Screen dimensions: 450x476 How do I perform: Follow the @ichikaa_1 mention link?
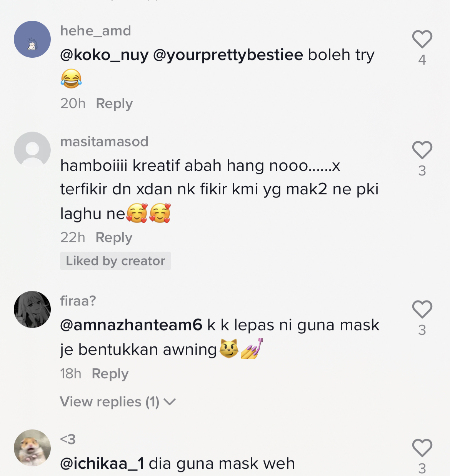click(102, 464)
